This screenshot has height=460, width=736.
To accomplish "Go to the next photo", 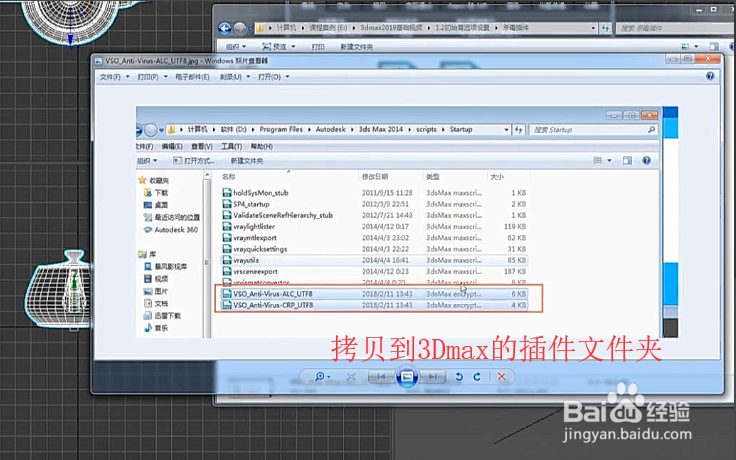I will [x=432, y=376].
